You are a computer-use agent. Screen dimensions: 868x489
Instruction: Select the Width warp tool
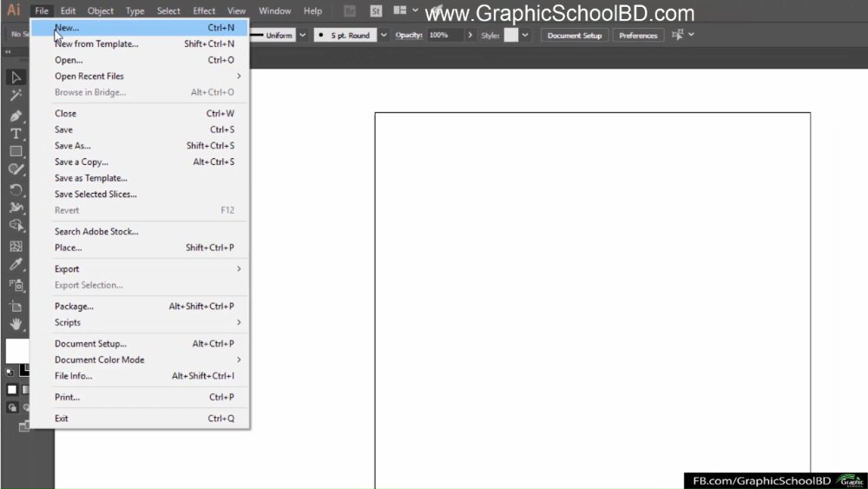(x=16, y=208)
